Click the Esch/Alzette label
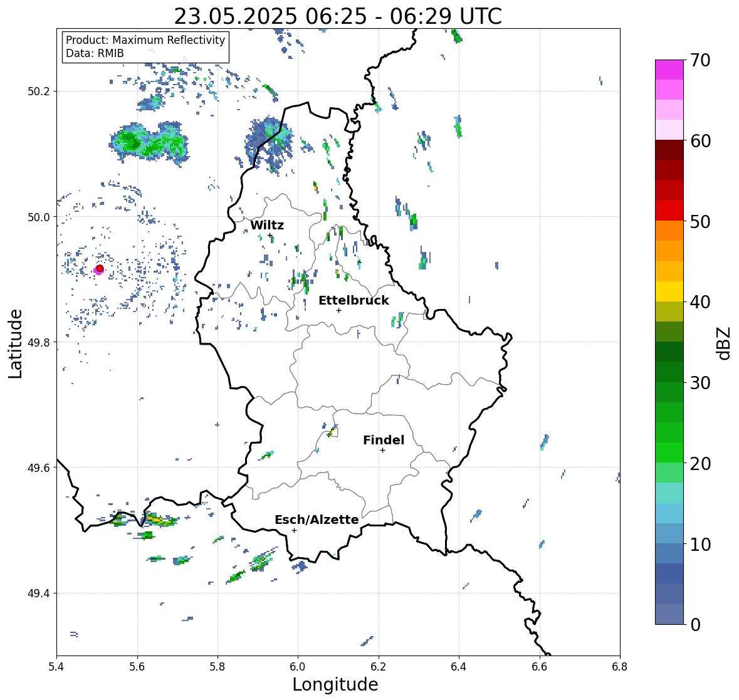This screenshot has height=700, width=739. 317,520
